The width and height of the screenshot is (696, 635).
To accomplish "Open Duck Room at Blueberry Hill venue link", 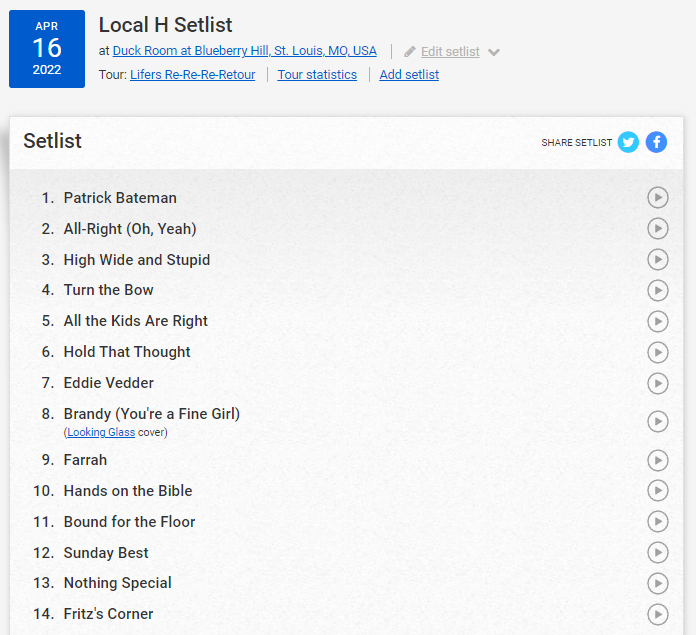I will coord(244,51).
